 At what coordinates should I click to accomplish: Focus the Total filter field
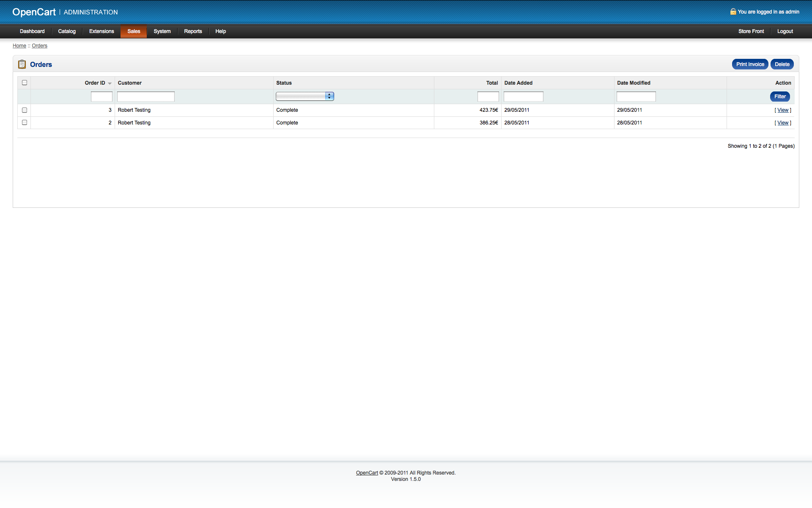click(488, 97)
